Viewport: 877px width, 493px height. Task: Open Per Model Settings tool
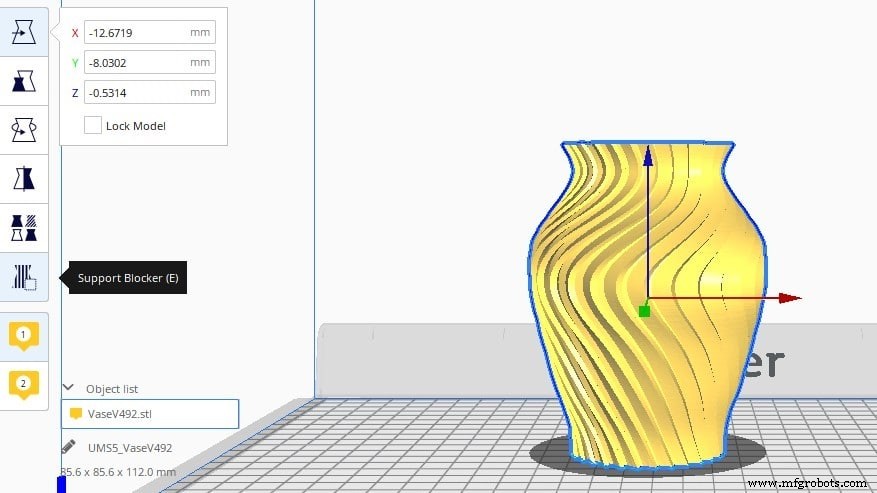pyautogui.click(x=24, y=228)
